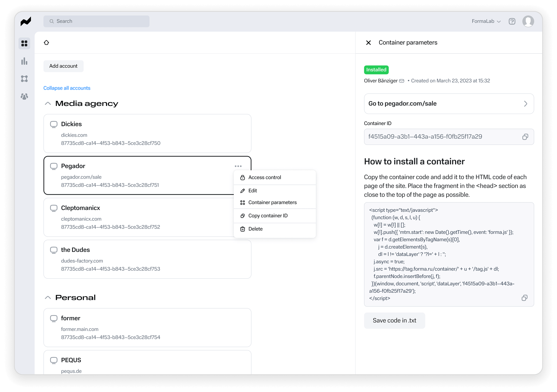
Task: Click Save code in .txt button
Action: tap(395, 321)
